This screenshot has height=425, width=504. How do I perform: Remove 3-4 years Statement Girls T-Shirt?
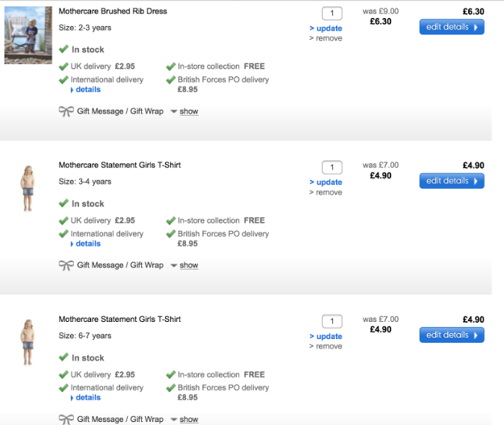[329, 193]
